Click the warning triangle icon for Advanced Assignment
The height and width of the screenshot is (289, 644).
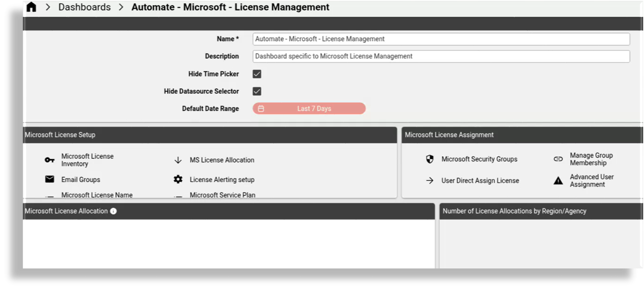(558, 181)
